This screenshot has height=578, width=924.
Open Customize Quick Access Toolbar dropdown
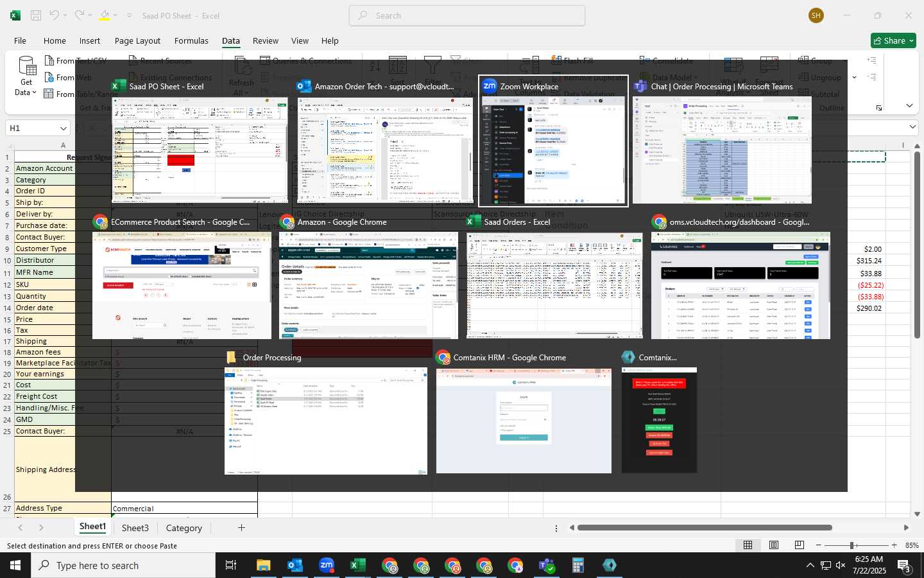pyautogui.click(x=129, y=15)
